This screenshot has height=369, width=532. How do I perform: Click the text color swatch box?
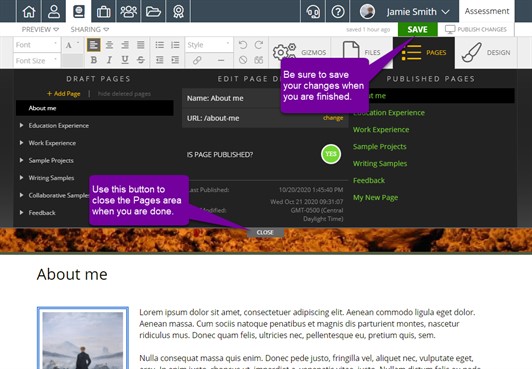[x=72, y=60]
